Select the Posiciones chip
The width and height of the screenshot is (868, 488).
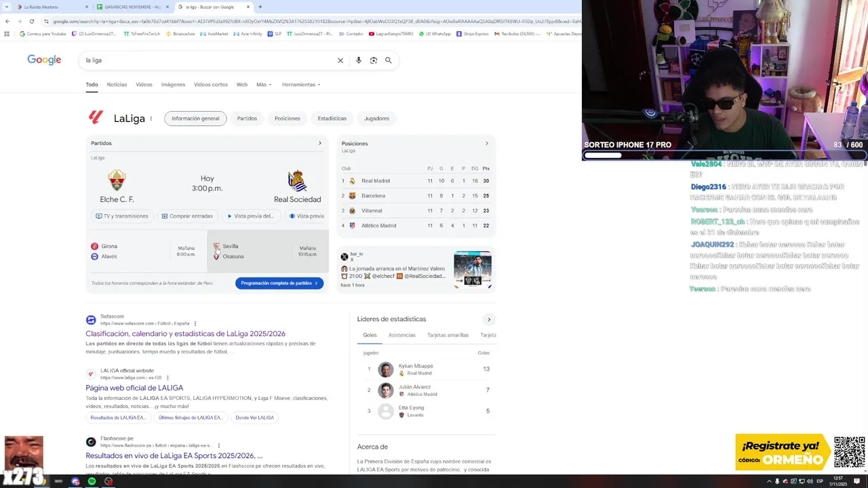288,119
